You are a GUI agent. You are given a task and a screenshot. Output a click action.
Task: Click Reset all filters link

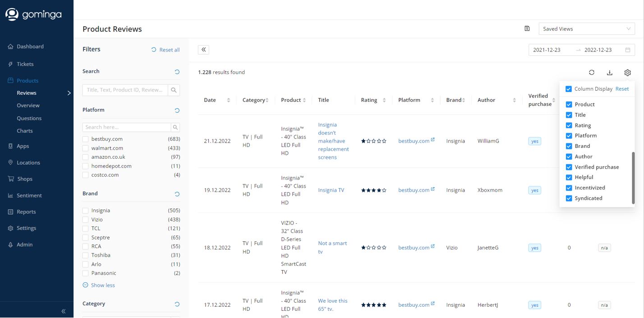pos(166,50)
